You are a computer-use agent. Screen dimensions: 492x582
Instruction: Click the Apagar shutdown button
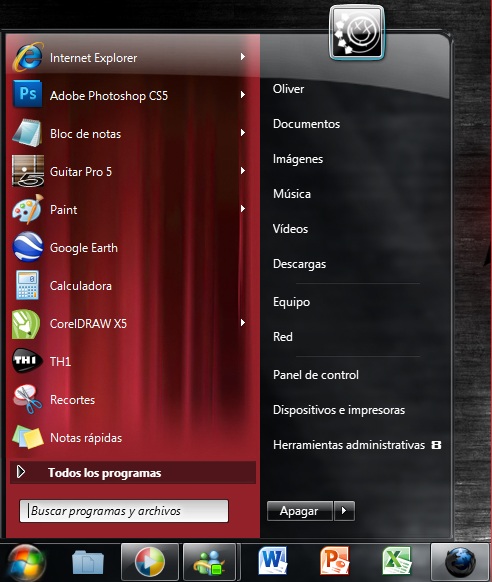click(x=300, y=511)
